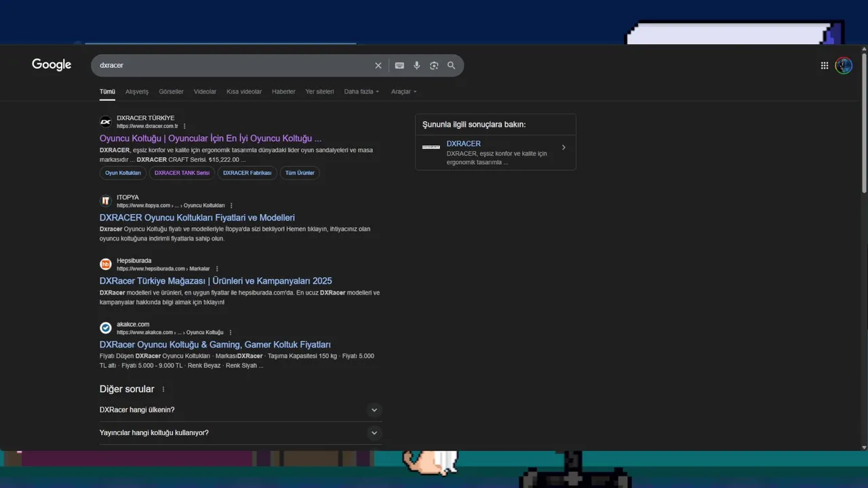Open chevron on DXRACER related card
868x488 pixels.
(564, 148)
